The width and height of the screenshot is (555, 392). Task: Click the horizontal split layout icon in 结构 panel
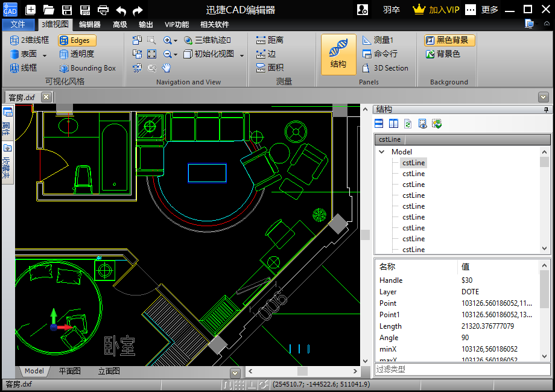click(379, 124)
